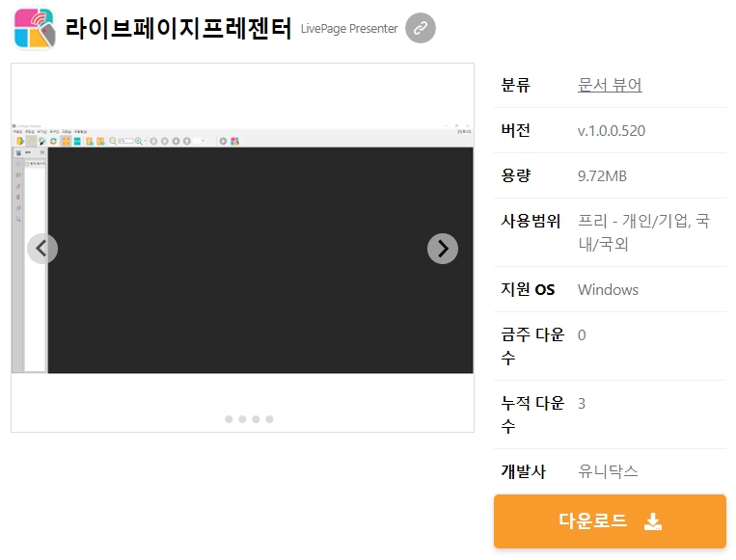The height and width of the screenshot is (560, 736).
Task: Open the 문서 뷰어 category link
Action: (x=610, y=85)
